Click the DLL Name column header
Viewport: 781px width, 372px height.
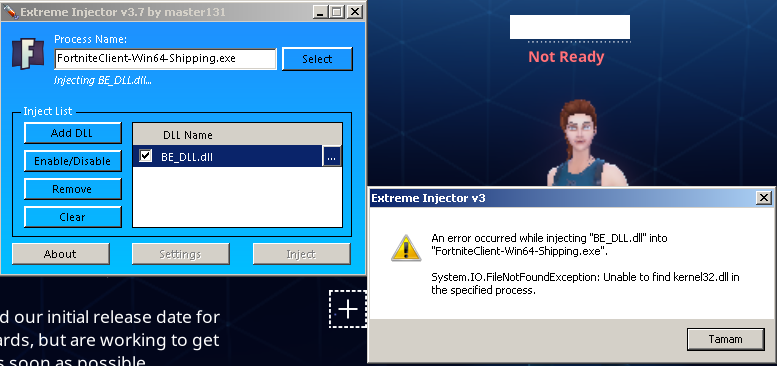pyautogui.click(x=238, y=134)
